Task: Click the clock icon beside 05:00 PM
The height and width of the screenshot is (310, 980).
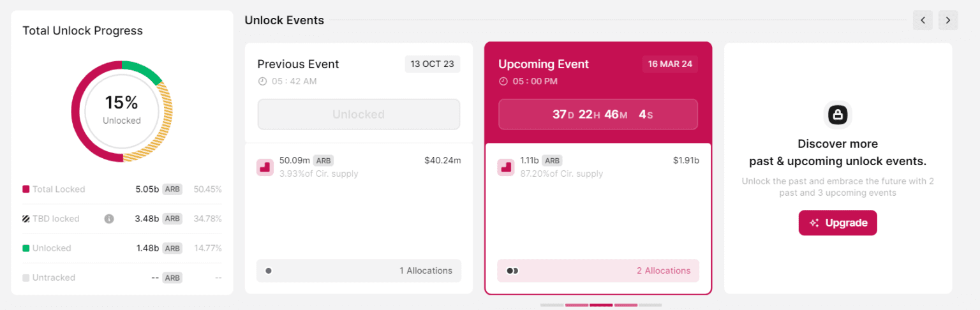Action: pos(503,82)
